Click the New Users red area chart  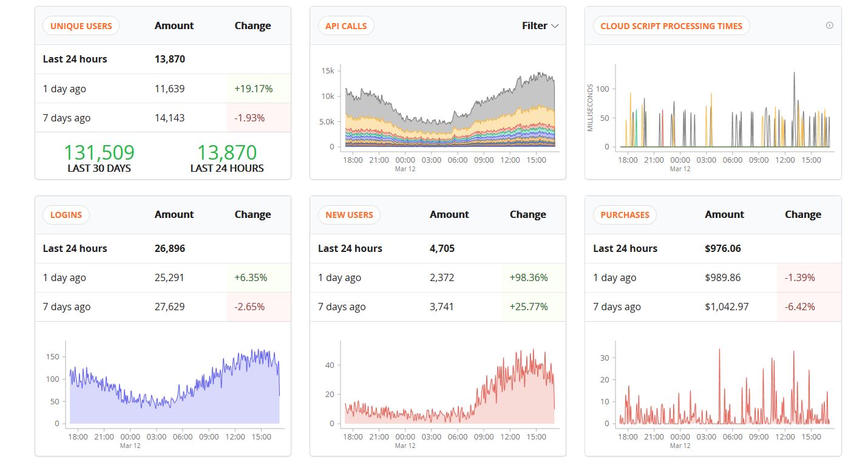[516, 401]
